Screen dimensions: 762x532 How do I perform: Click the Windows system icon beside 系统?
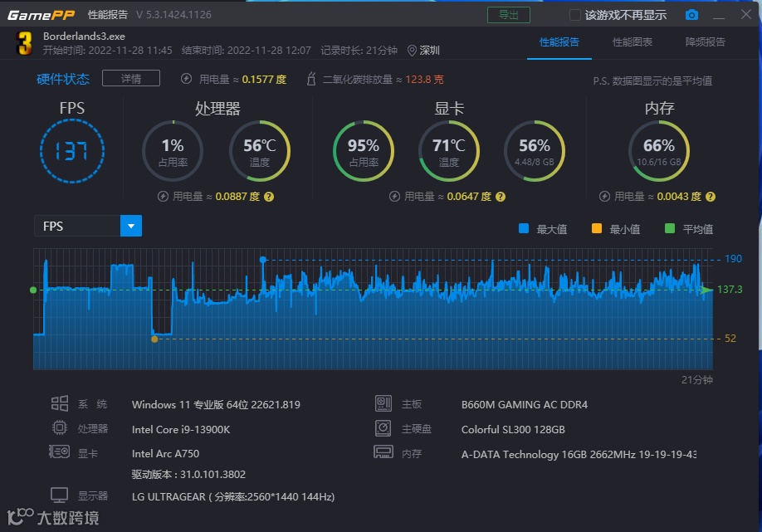(60, 403)
